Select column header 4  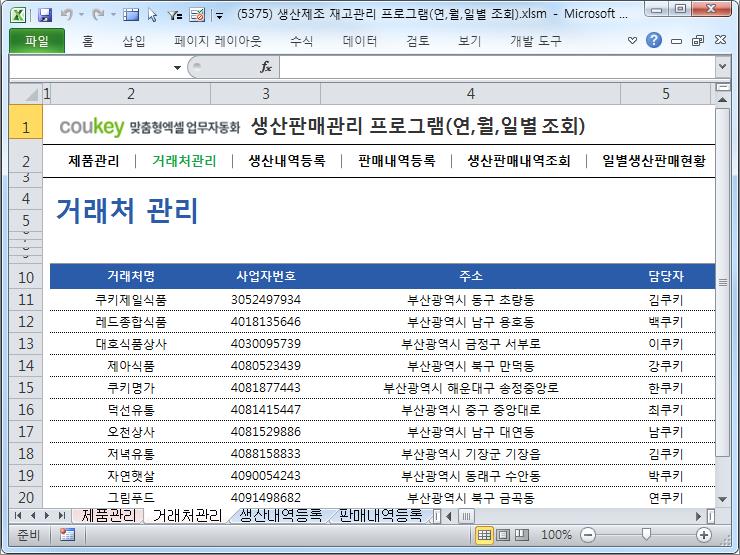click(471, 93)
